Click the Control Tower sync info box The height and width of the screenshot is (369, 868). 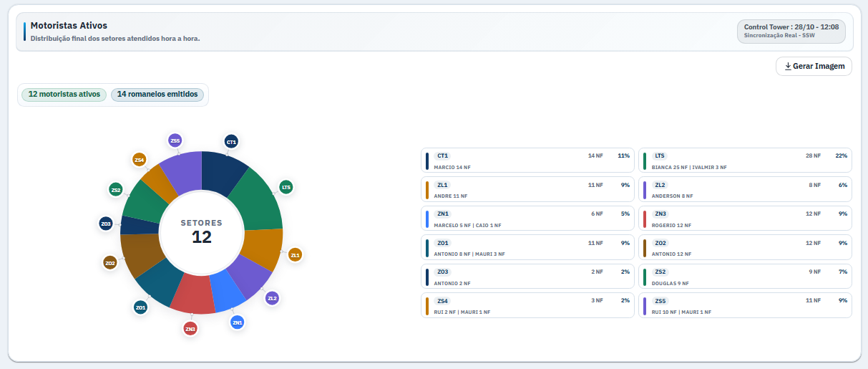click(791, 32)
